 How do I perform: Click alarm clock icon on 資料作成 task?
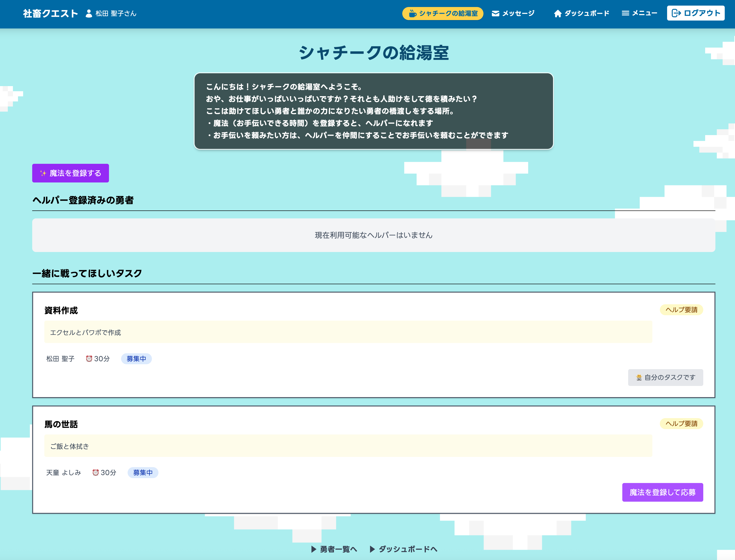89,359
